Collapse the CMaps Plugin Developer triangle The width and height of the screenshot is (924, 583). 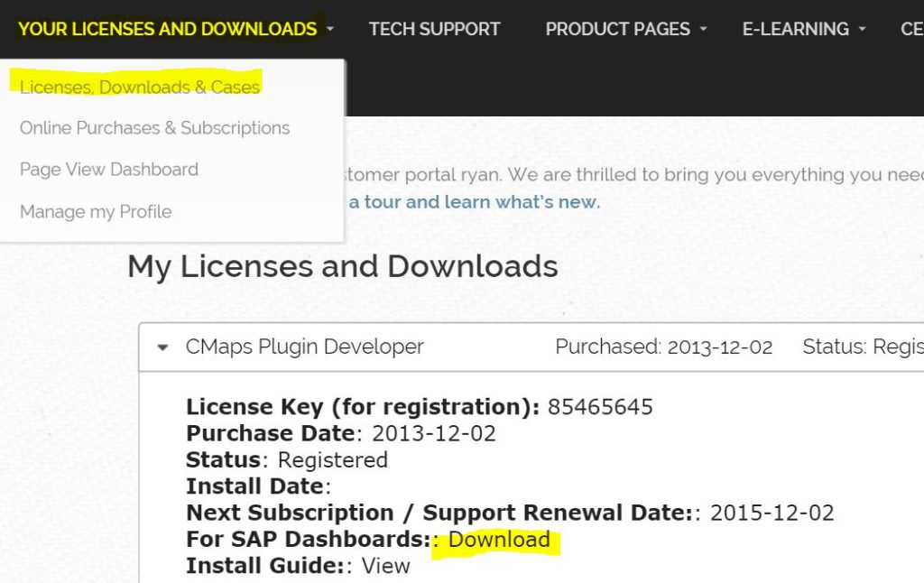coord(163,347)
